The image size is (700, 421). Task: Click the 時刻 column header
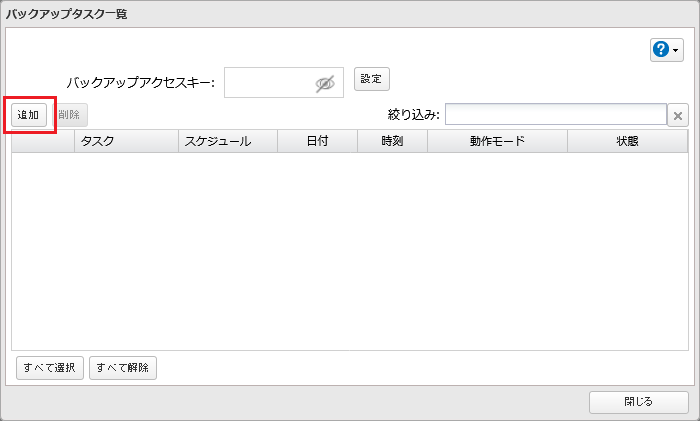tap(392, 141)
